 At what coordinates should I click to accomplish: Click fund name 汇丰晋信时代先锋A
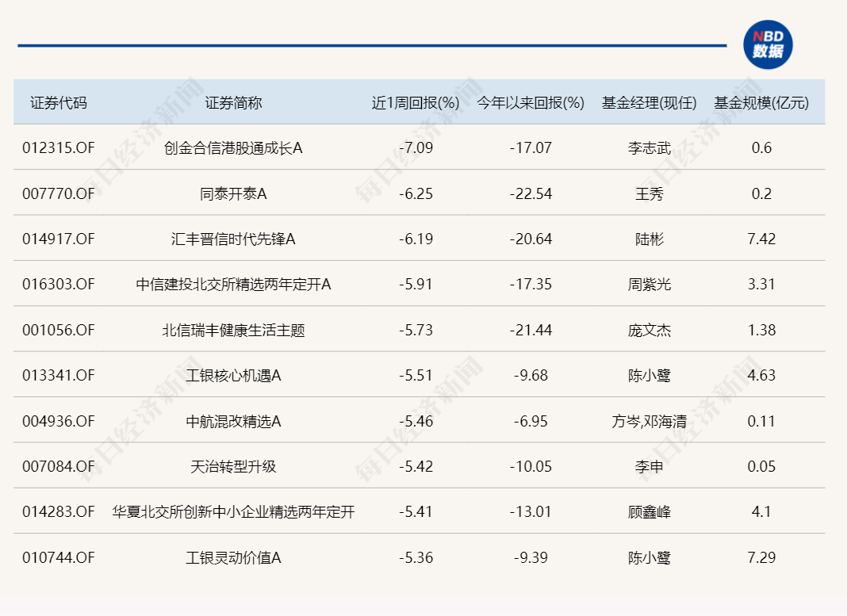[233, 239]
